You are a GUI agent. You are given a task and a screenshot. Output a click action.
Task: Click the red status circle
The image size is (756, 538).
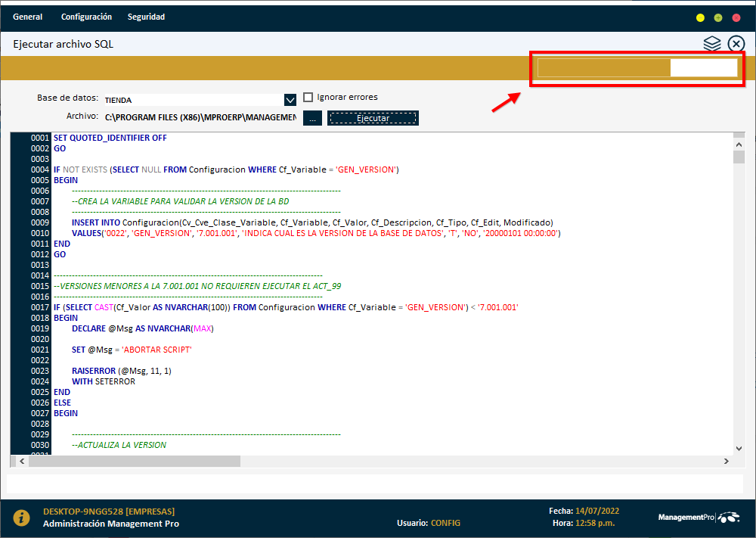point(735,15)
